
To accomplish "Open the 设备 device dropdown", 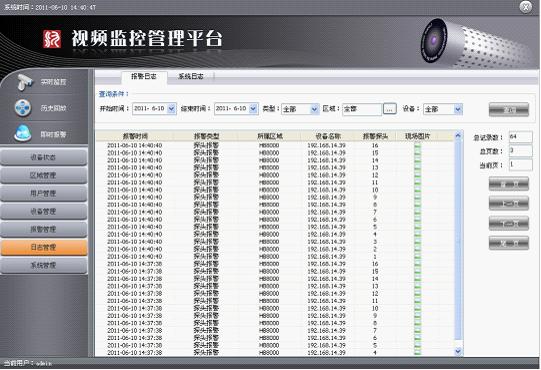I will point(458,109).
